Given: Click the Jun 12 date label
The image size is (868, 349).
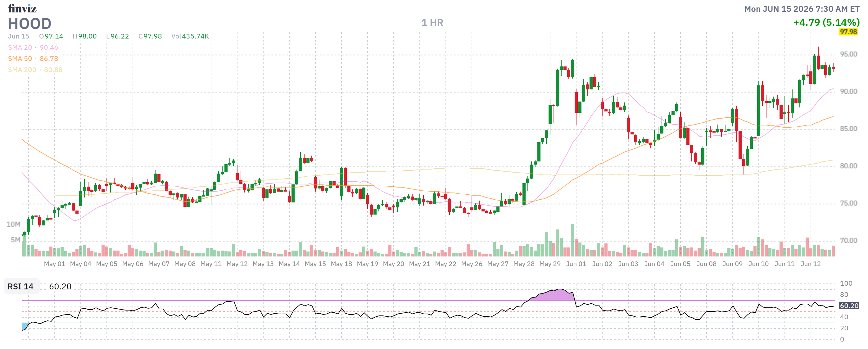Looking at the screenshot, I should [811, 264].
